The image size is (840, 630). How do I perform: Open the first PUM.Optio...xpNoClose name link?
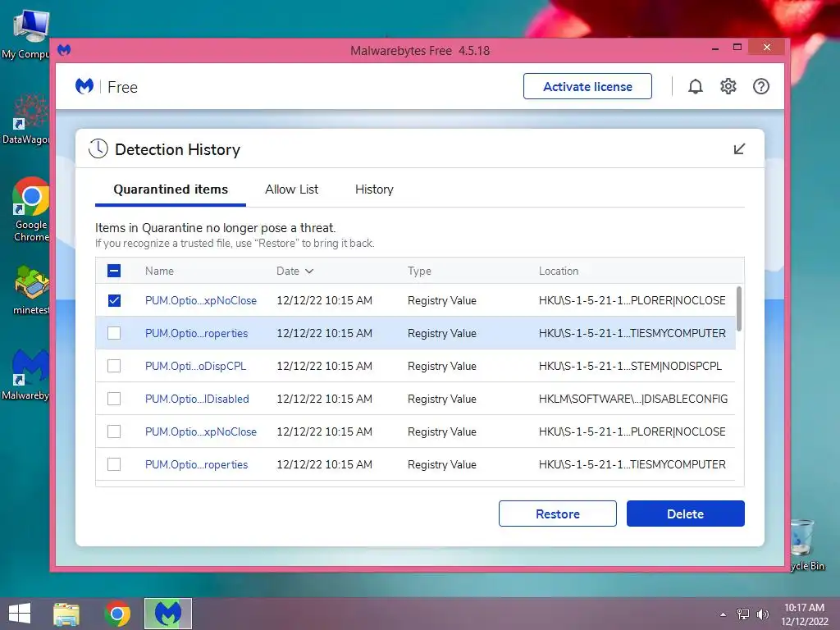[201, 300]
